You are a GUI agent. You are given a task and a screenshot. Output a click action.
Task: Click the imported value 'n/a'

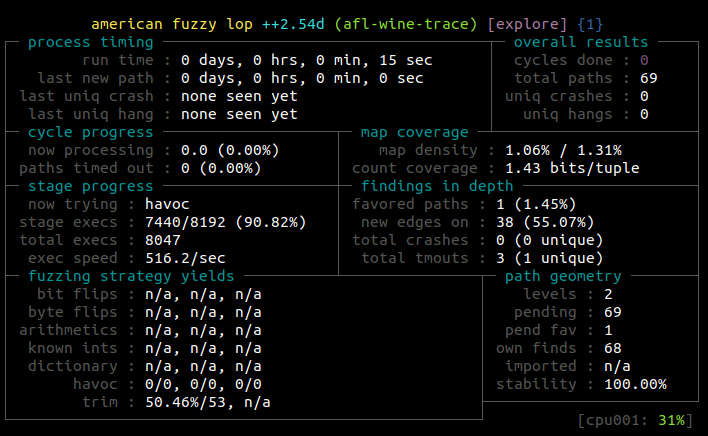pyautogui.click(x=617, y=366)
